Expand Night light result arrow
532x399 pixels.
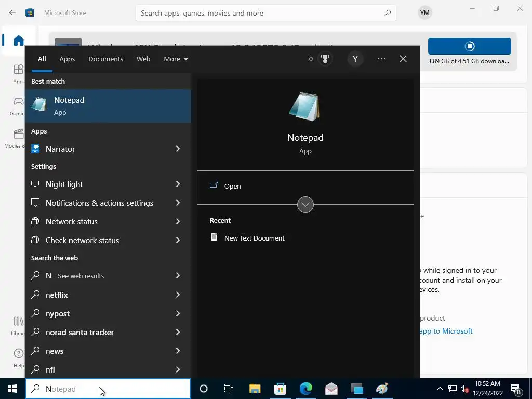click(x=178, y=184)
